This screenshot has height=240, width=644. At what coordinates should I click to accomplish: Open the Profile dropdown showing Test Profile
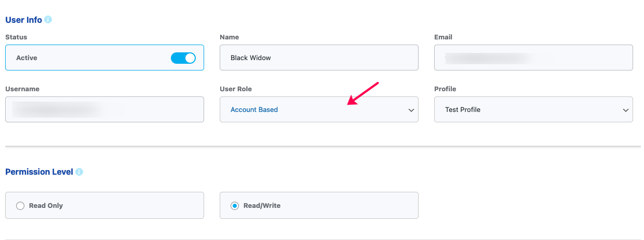(533, 109)
